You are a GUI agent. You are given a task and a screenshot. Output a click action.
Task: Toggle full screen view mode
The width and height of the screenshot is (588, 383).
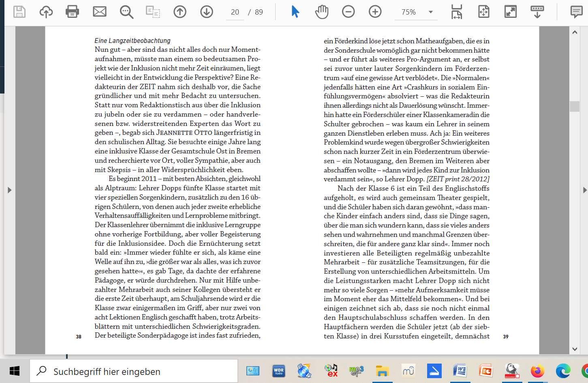coord(510,12)
